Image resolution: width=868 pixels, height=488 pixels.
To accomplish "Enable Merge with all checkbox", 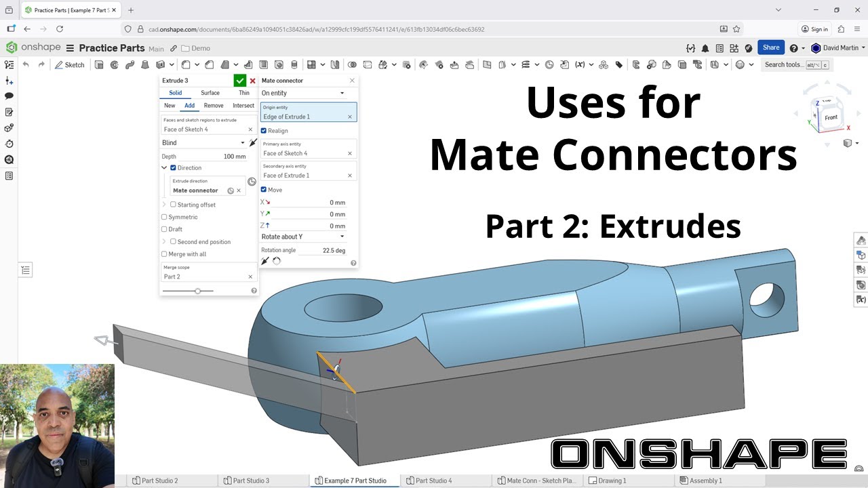I will pyautogui.click(x=164, y=254).
